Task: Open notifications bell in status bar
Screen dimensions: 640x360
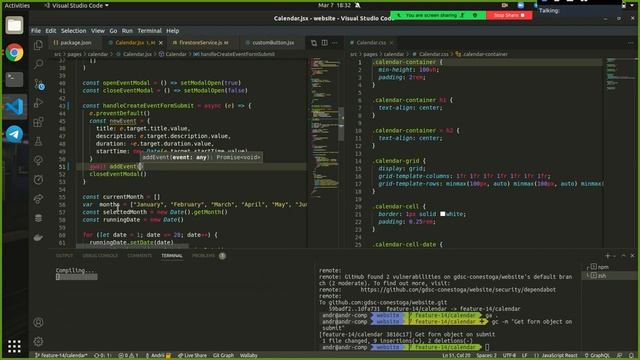Action: pyautogui.click(x=632, y=356)
